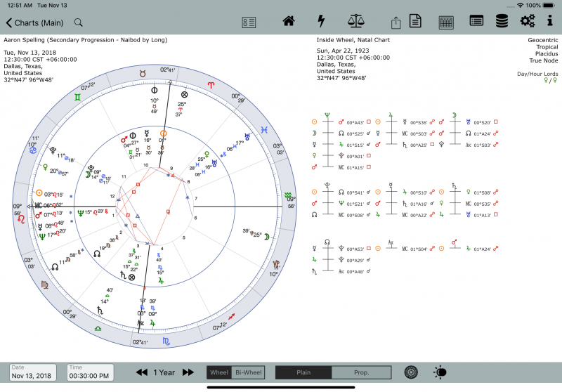The image size is (562, 392).
Task: Tap the Date field Nov 13, 2018
Action: pyautogui.click(x=32, y=372)
